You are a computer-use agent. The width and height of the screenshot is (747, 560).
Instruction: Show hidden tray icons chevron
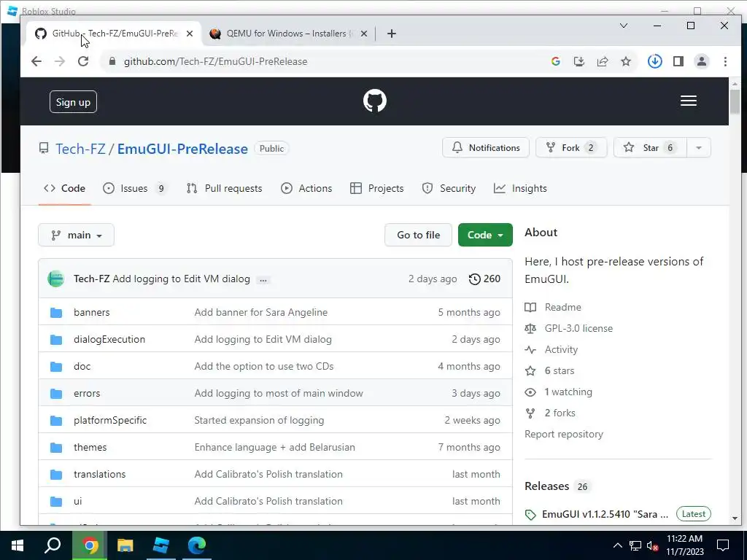tap(617, 545)
